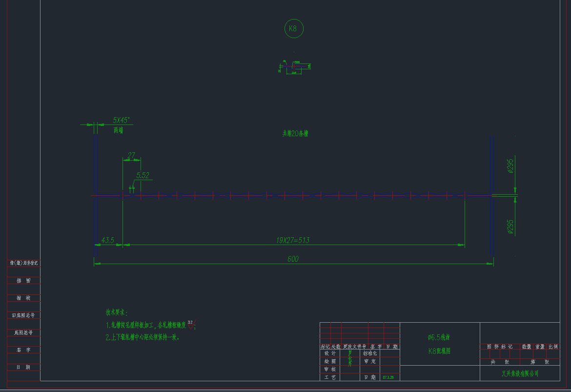
Task: Select the 600 overall length dimension
Action: [293, 259]
